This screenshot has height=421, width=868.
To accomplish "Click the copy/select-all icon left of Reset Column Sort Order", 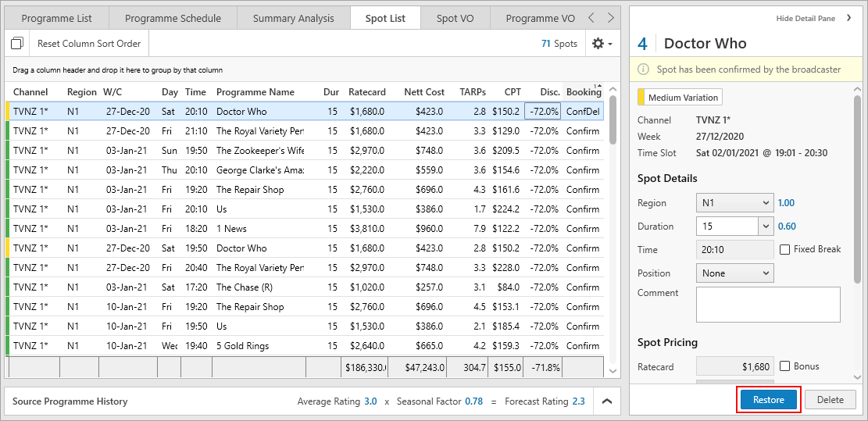I will coord(17,44).
